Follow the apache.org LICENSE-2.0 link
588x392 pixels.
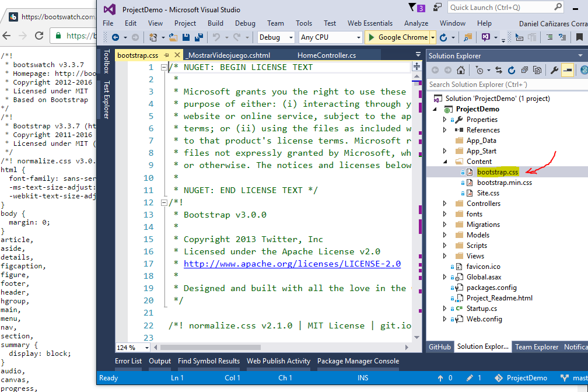tap(292, 264)
